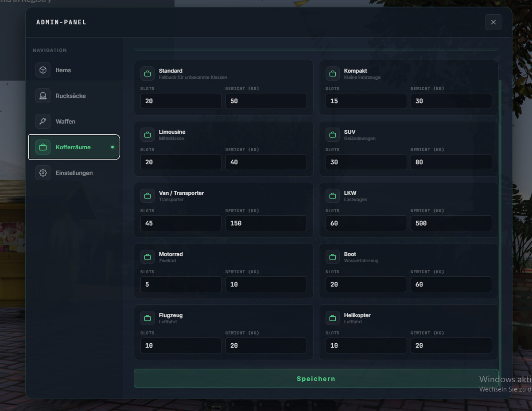Select the Limousine Gewicht input

click(266, 162)
